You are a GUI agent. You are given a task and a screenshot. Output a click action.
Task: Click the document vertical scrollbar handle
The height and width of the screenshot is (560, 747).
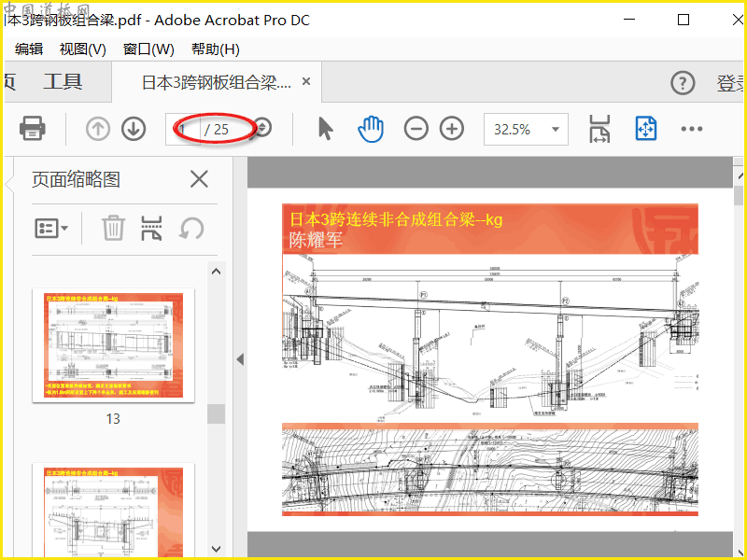pyautogui.click(x=739, y=196)
